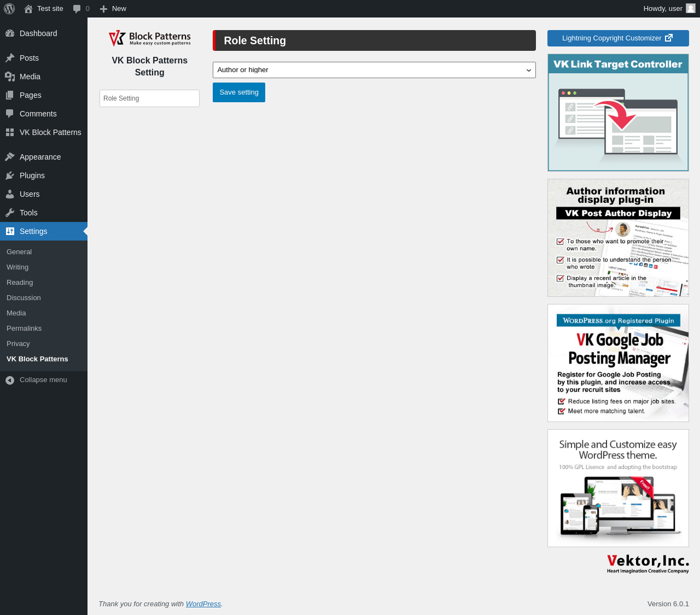Click the home icon beside Test site
This screenshot has width=700, height=615.
(28, 9)
